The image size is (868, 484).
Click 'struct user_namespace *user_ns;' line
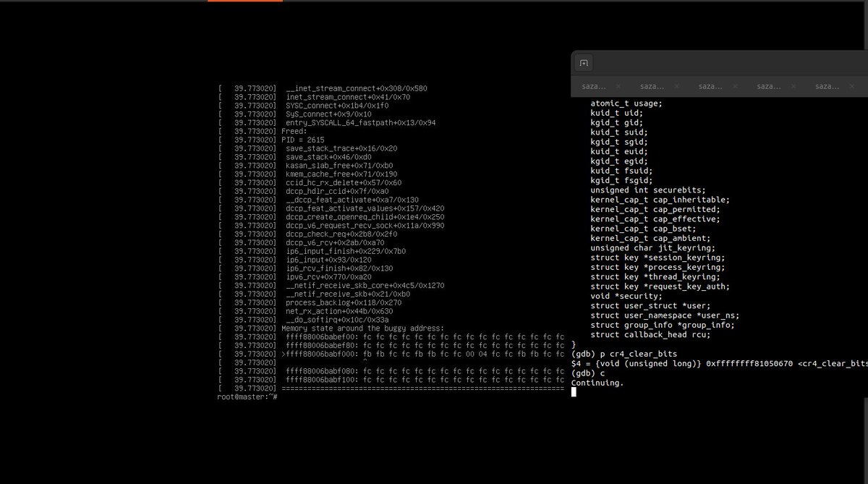(665, 315)
